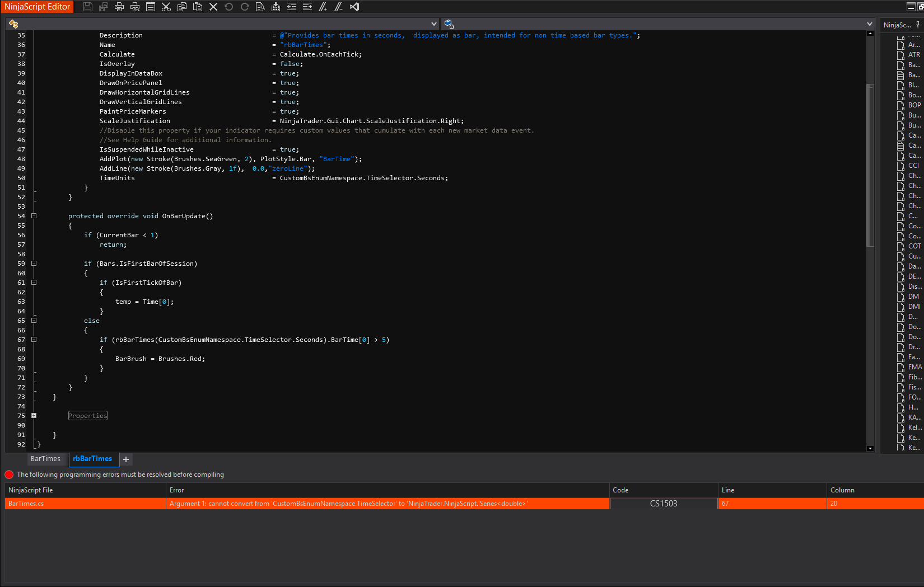Click the error column number 20 cell
Screen dimensions: 924x587
pos(875,504)
